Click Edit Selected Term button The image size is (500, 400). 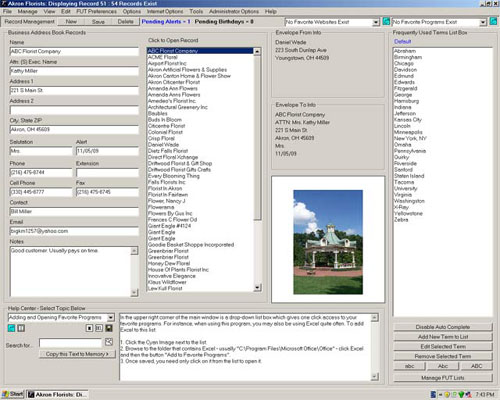click(443, 346)
